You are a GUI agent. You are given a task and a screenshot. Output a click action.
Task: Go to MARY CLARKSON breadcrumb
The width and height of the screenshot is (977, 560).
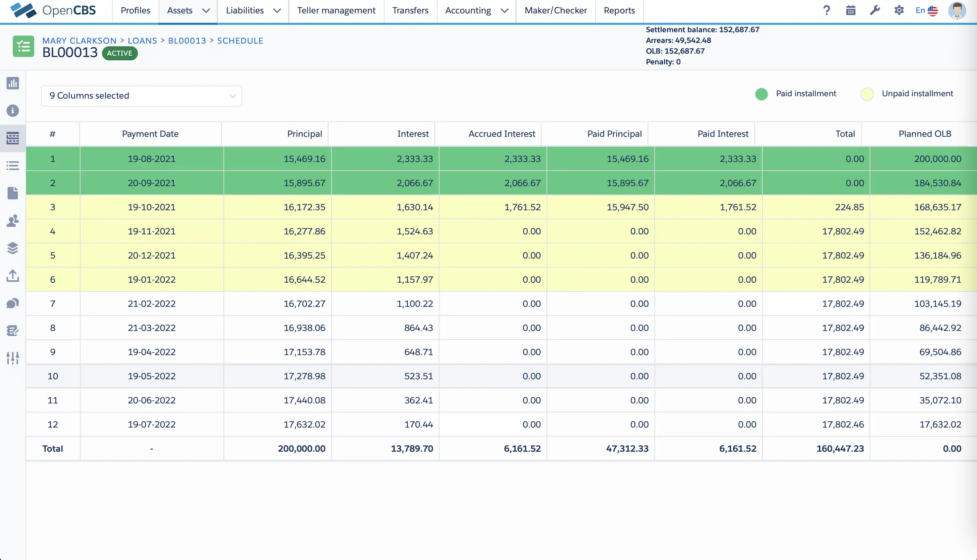79,41
